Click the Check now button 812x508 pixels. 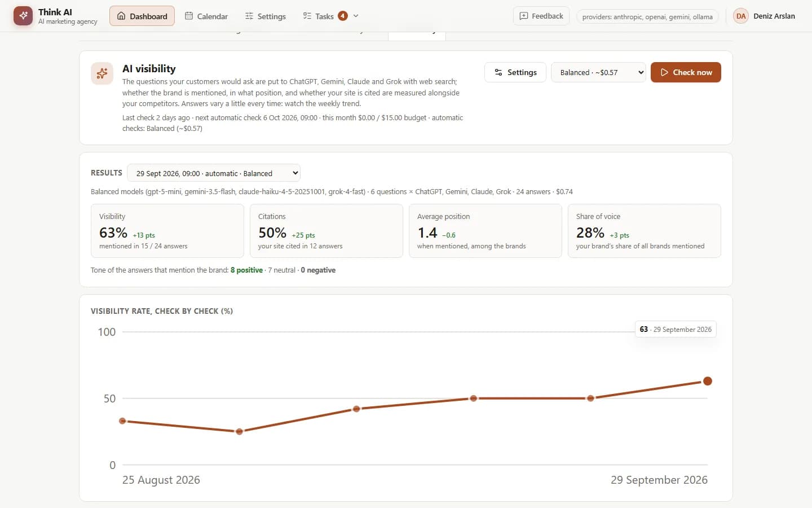coord(686,72)
